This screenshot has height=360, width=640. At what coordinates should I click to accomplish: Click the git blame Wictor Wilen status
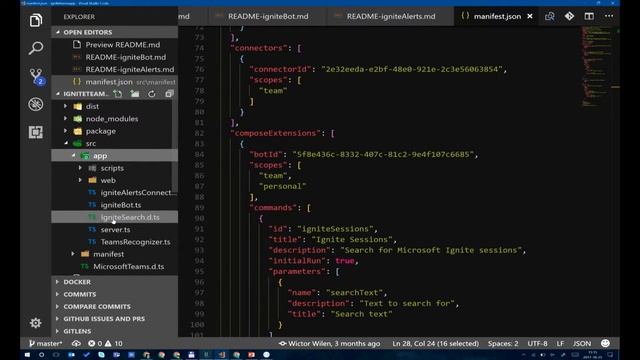tap(329, 344)
